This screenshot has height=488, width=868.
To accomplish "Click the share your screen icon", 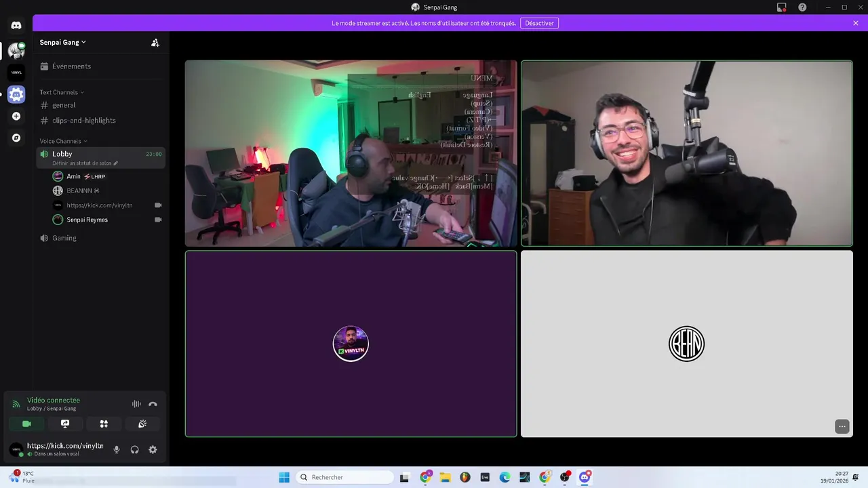I will pyautogui.click(x=65, y=424).
